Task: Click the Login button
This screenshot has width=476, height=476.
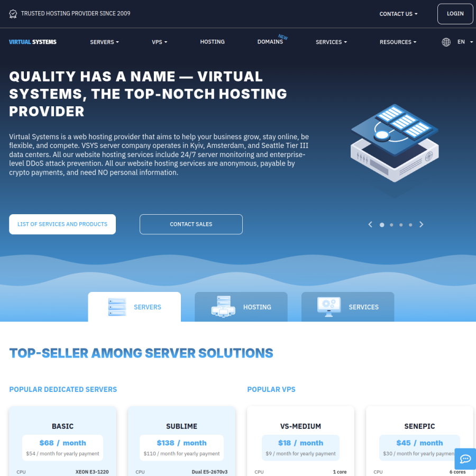Action: coord(455,14)
